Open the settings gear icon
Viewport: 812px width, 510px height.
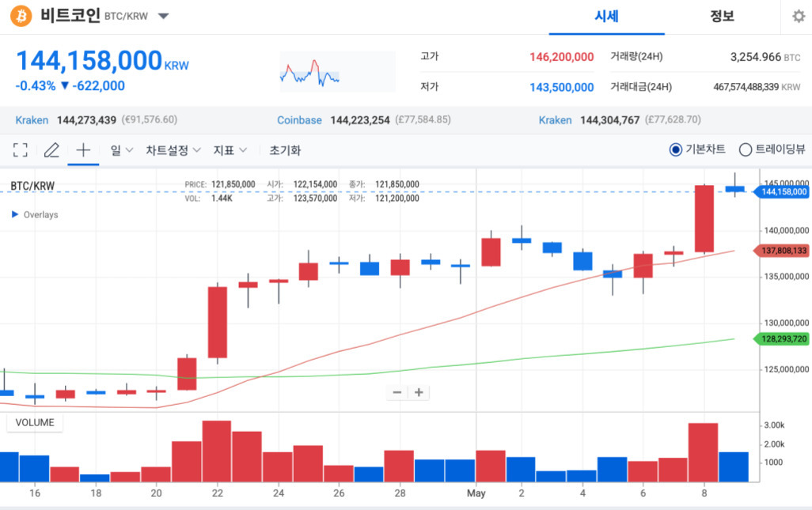coord(798,17)
